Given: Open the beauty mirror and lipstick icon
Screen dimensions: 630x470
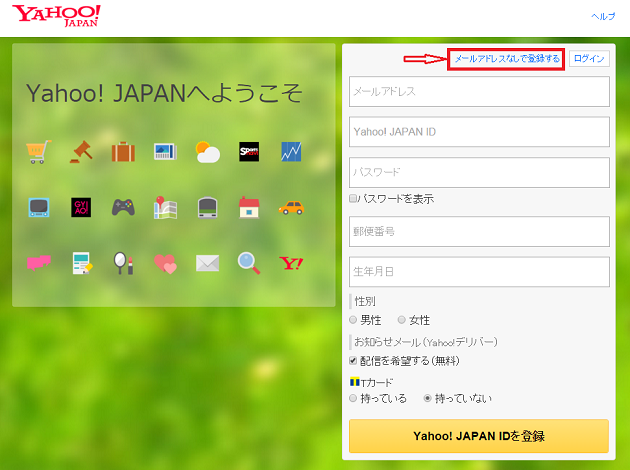Looking at the screenshot, I should point(123,263).
